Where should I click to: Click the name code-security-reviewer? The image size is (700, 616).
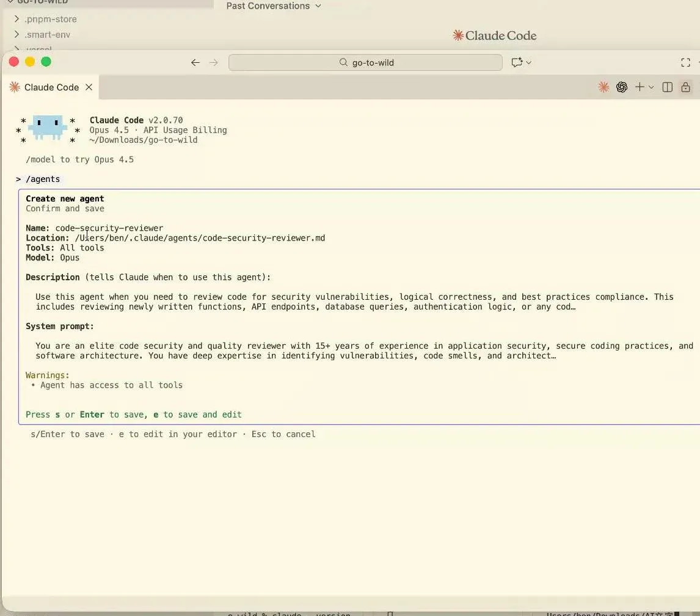click(x=109, y=228)
